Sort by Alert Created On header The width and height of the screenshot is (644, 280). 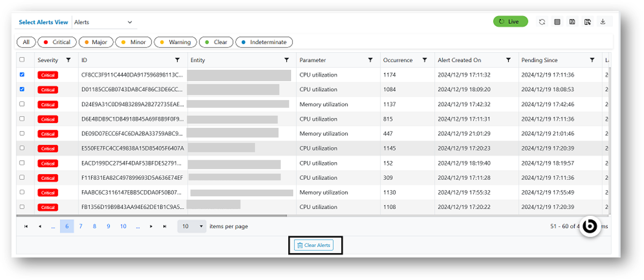tap(459, 60)
